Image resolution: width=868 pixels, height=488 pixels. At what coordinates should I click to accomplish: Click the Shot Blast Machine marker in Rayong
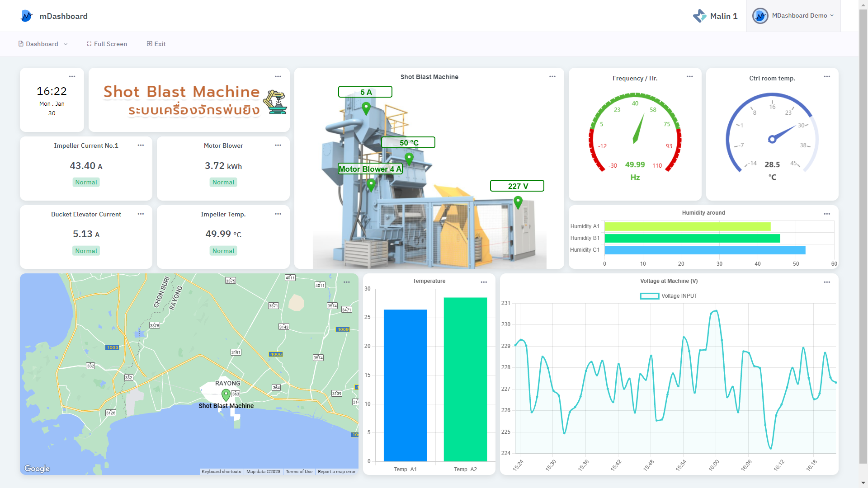[226, 394]
